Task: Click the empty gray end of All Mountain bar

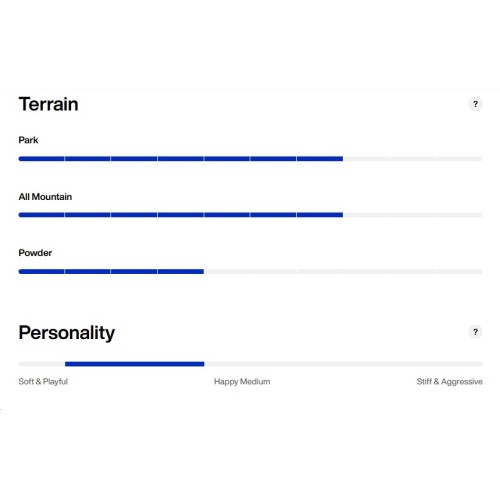Action: click(413, 215)
